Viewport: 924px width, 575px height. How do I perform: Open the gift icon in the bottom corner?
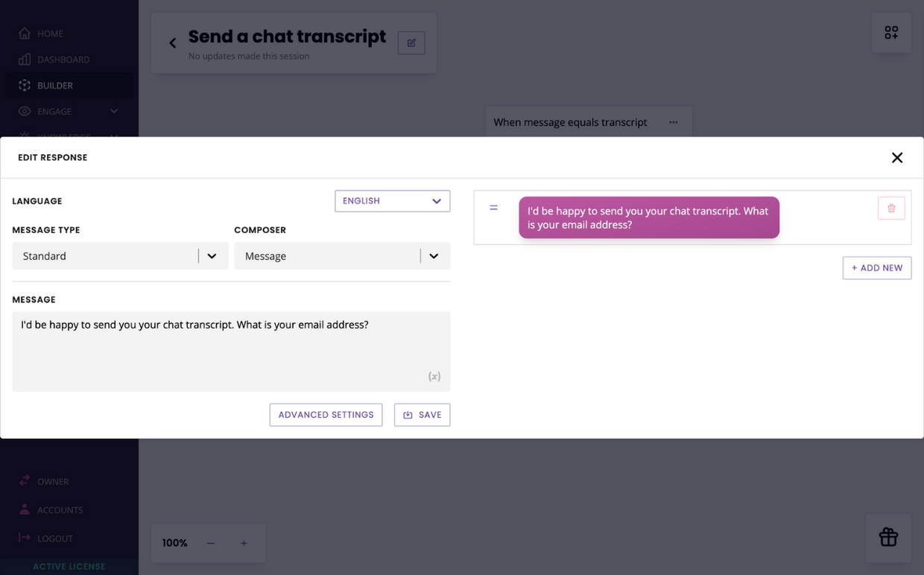888,536
